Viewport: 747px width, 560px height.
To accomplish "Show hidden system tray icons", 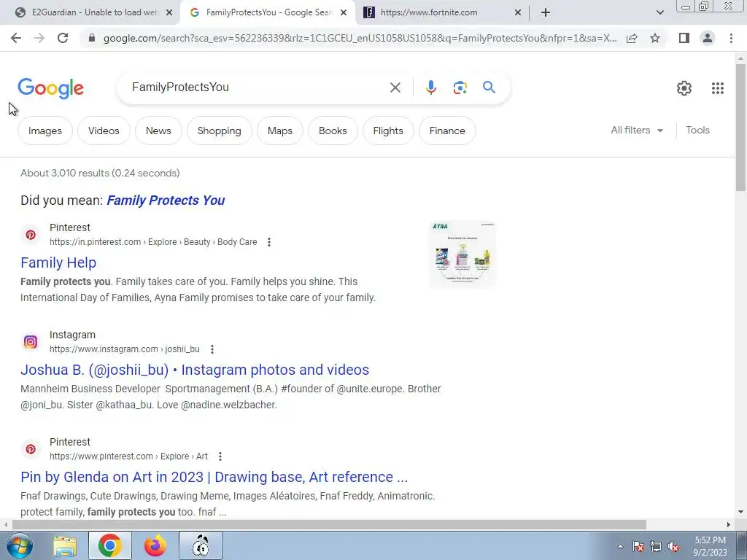I will point(620,547).
